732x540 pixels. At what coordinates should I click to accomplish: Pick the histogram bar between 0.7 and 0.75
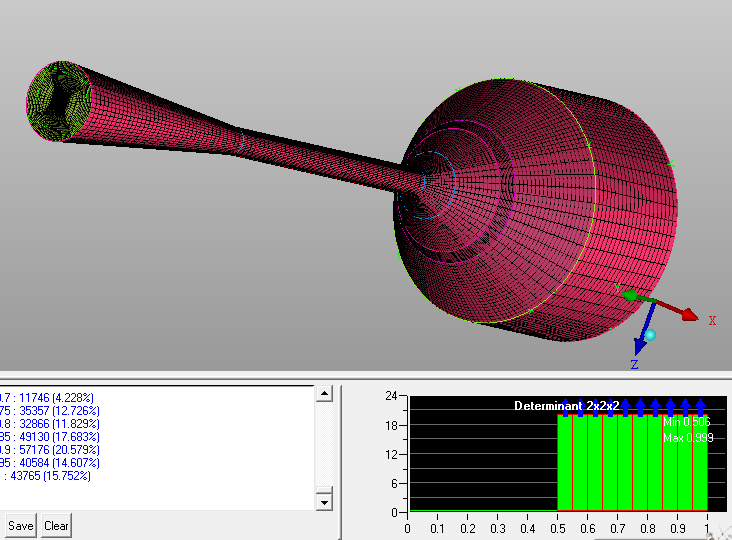[624, 463]
